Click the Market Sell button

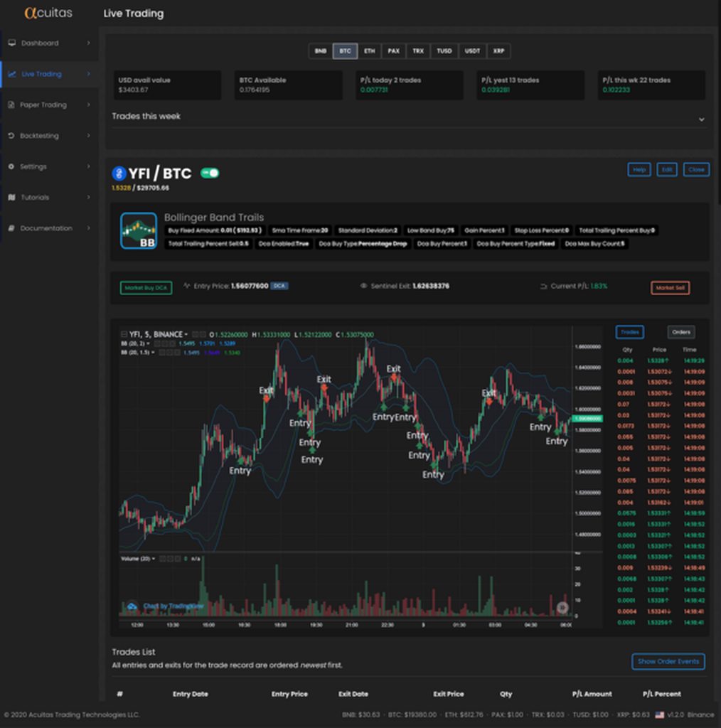pos(670,288)
